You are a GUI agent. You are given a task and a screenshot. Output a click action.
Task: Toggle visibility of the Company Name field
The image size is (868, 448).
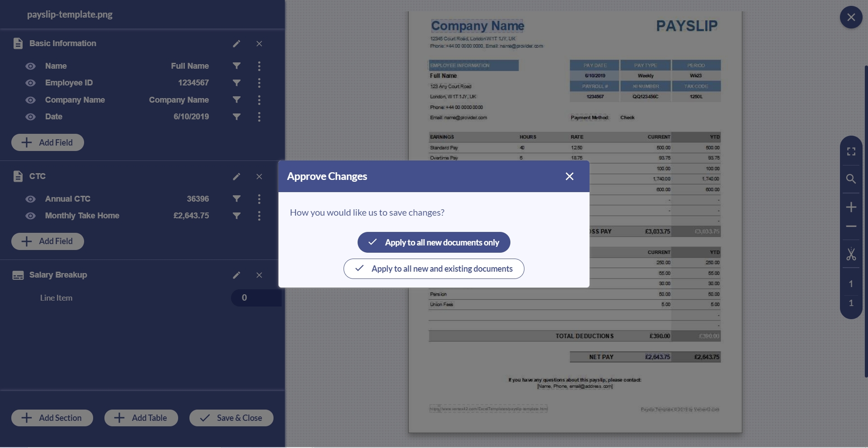[x=30, y=100]
